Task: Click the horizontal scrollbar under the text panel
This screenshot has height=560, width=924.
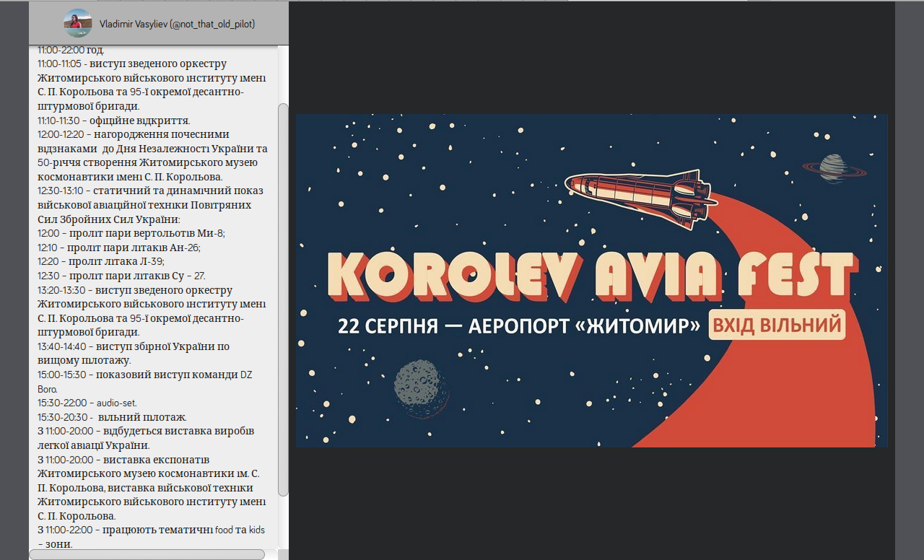Action: [x=147, y=554]
